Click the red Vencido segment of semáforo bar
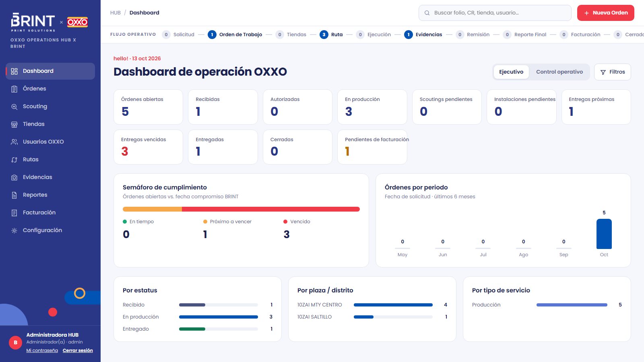Screen dimensions: 644x362 [271, 209]
